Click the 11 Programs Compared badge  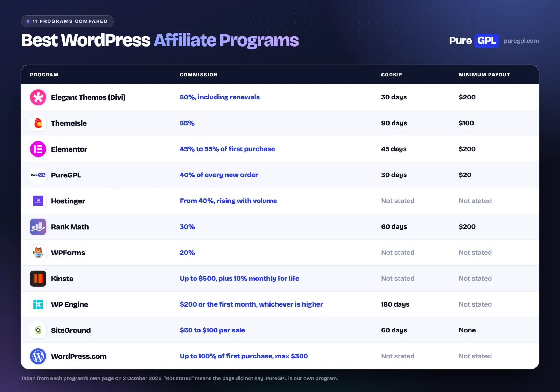pyautogui.click(x=67, y=21)
